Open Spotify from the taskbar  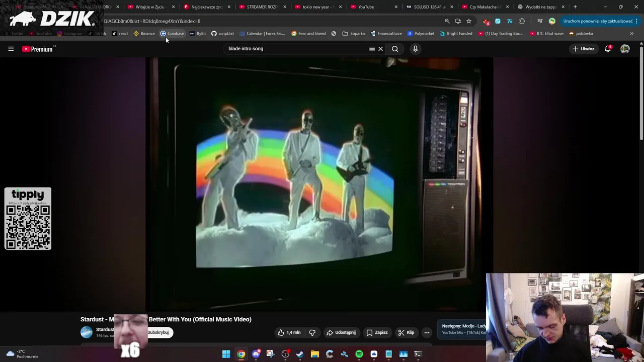click(359, 354)
